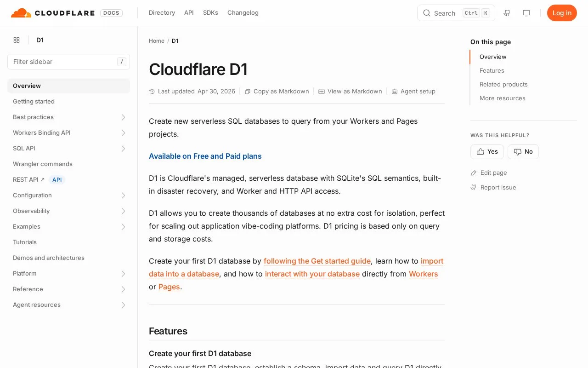
Task: Open the Pages link in the paragraph
Action: tap(169, 287)
